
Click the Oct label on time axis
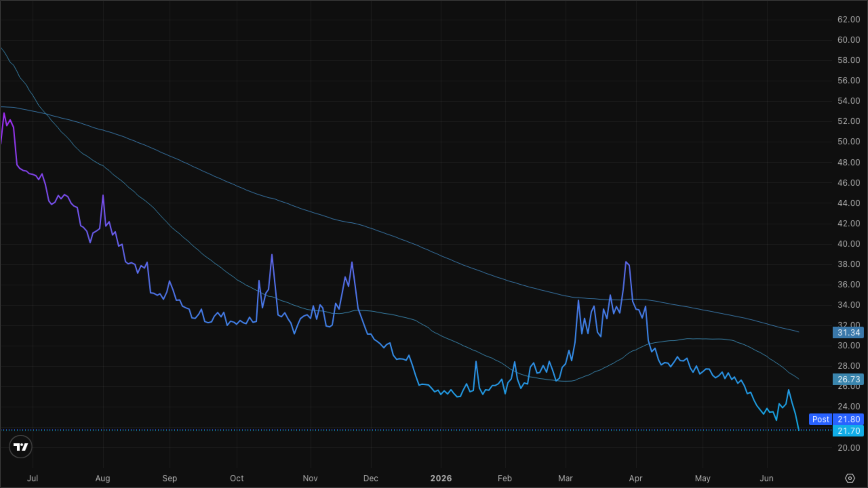click(x=237, y=478)
